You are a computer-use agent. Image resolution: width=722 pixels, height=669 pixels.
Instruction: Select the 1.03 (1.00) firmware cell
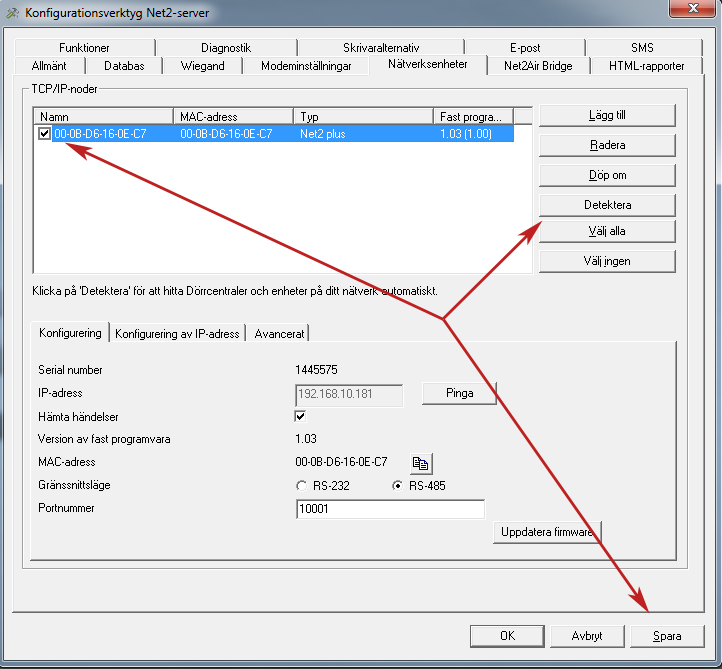pyautogui.click(x=466, y=134)
